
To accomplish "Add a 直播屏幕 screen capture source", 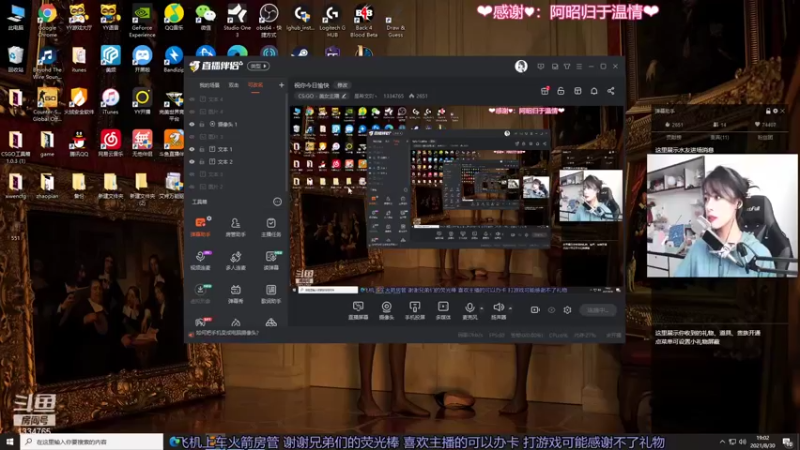I will [x=358, y=310].
